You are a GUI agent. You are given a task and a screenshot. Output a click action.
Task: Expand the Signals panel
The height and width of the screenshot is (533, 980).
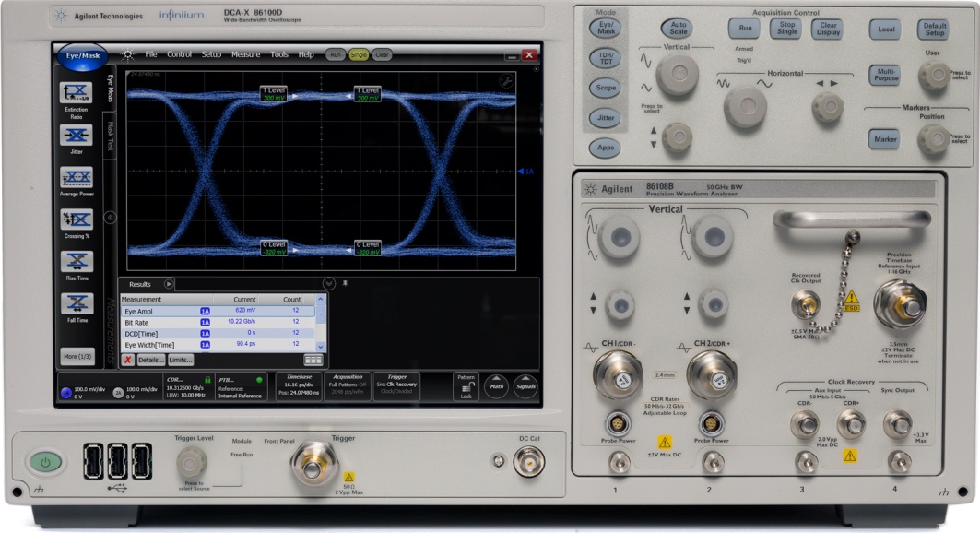tap(525, 386)
